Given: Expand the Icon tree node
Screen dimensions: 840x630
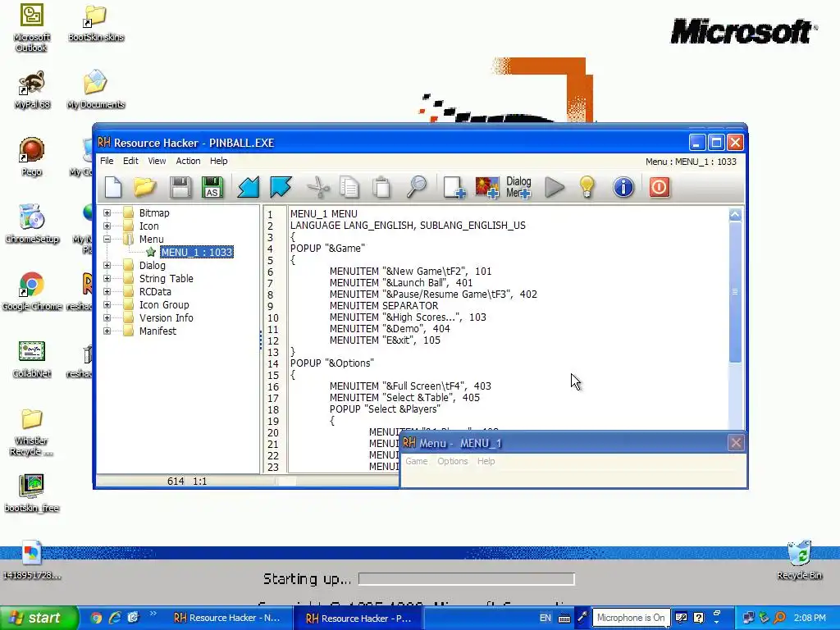Looking at the screenshot, I should pyautogui.click(x=107, y=226).
